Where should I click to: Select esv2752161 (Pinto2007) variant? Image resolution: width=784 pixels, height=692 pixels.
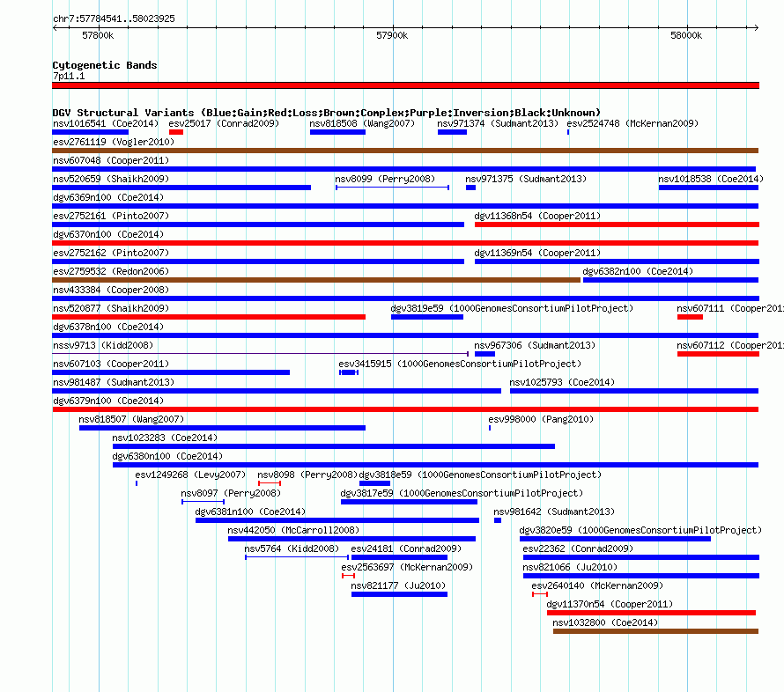pyautogui.click(x=258, y=225)
